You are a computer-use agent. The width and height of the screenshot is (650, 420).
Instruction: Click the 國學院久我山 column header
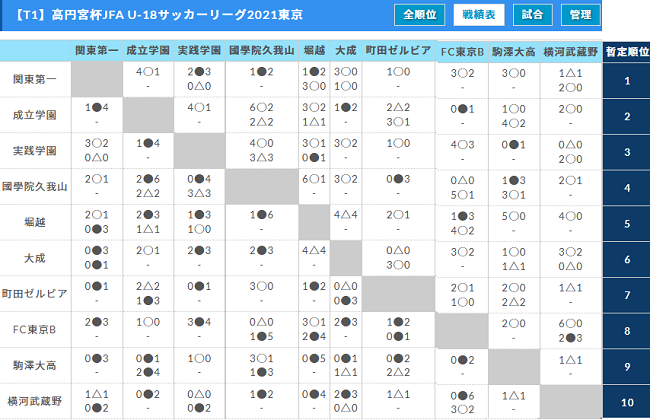[x=262, y=51]
